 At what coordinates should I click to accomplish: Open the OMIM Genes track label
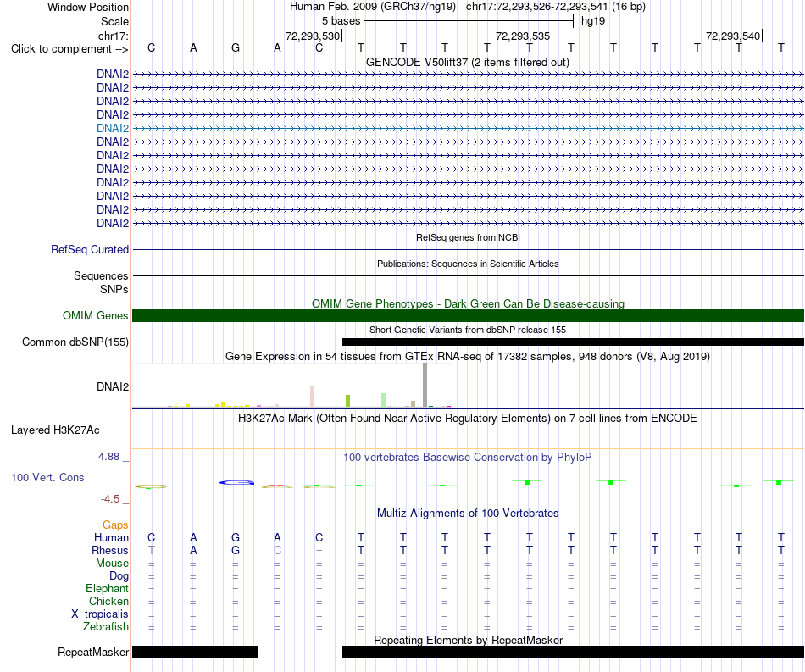96,316
